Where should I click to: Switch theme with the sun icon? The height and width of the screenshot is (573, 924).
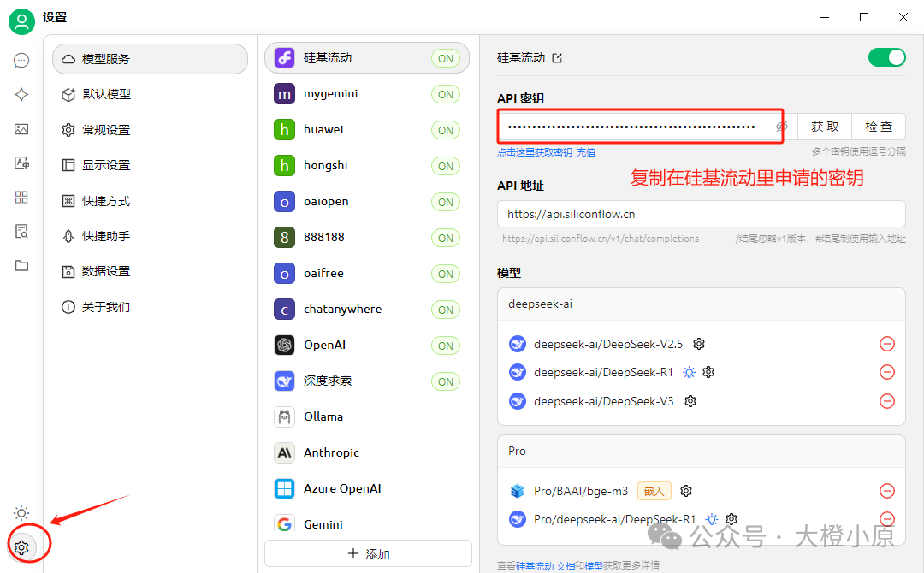click(x=21, y=513)
